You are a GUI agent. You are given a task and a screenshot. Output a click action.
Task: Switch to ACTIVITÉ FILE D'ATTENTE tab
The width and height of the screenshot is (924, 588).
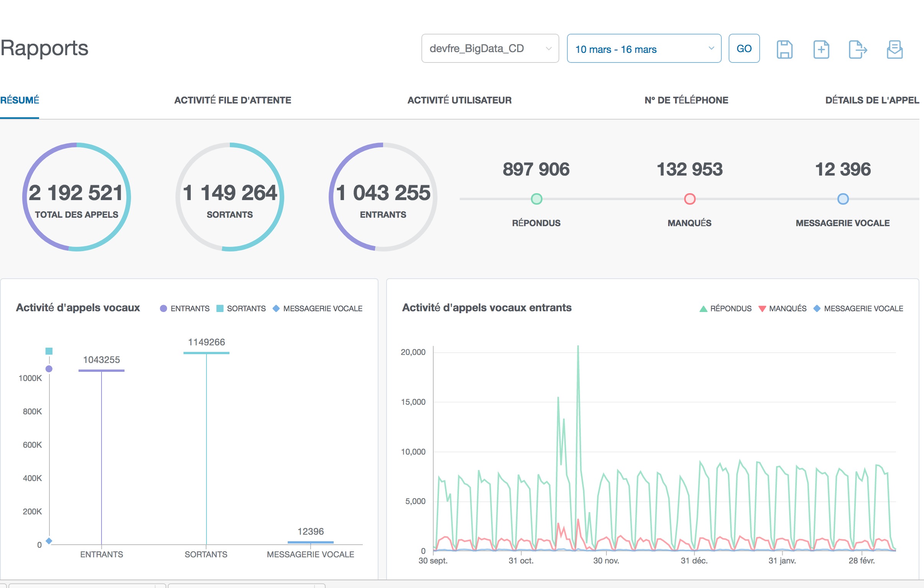tap(233, 100)
